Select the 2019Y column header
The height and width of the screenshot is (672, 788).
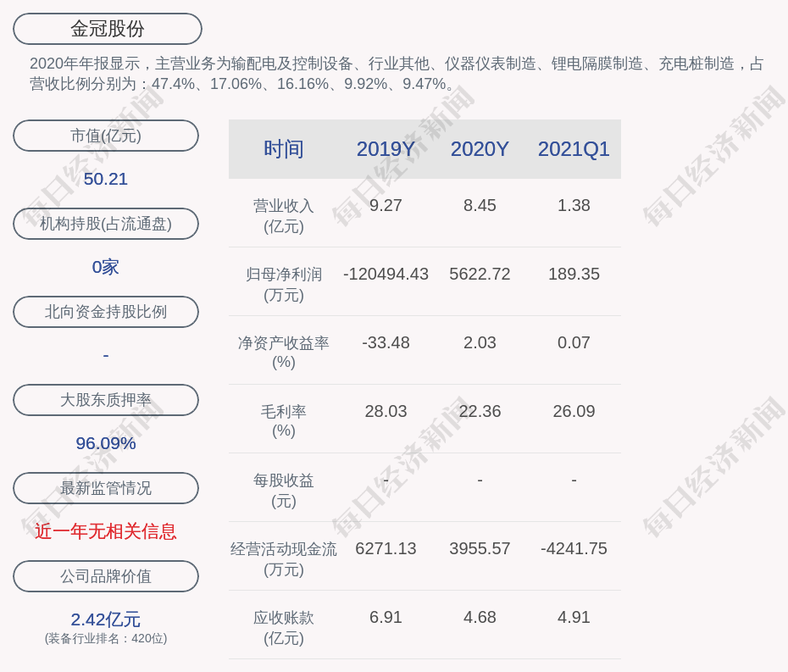386,149
